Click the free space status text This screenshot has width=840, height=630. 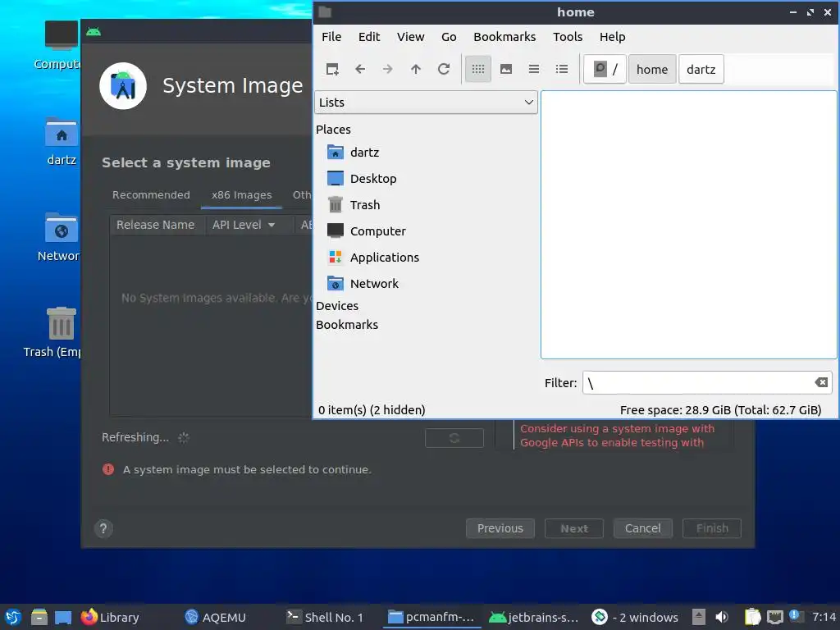pos(720,410)
